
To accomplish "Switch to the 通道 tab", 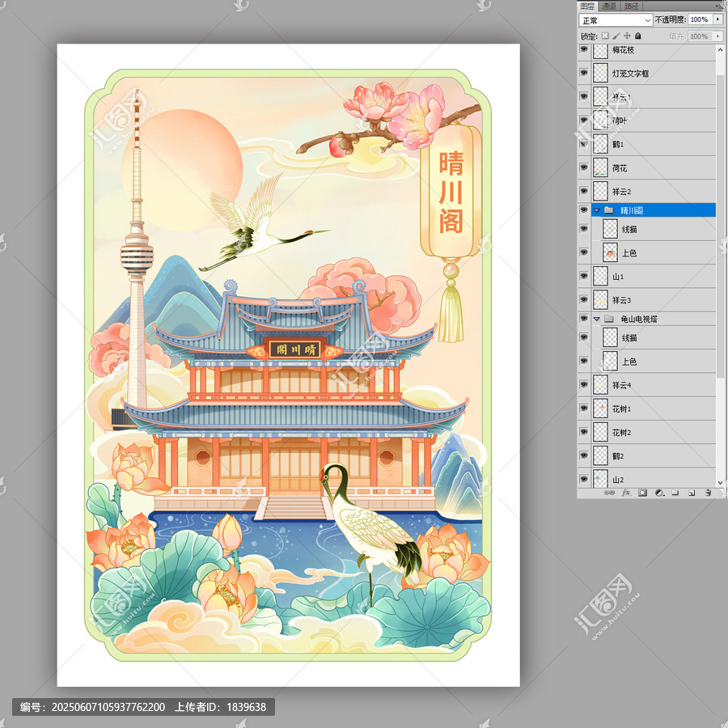I will 609,6.
